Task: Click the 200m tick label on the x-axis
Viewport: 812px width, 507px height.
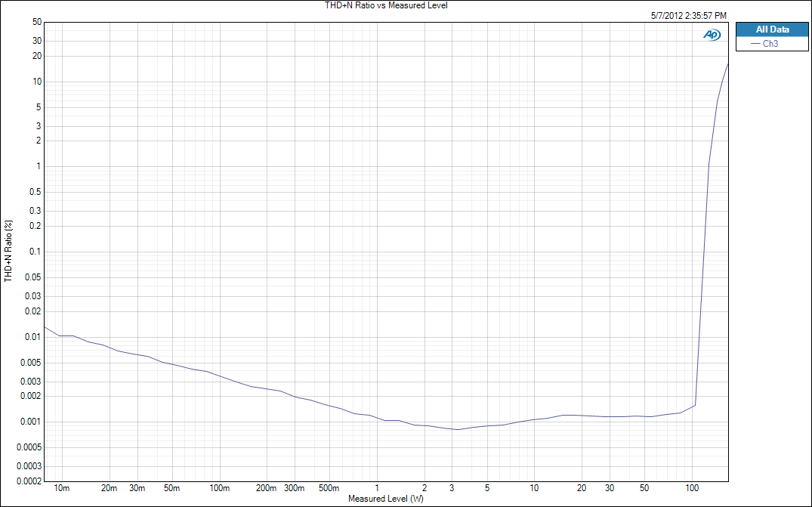Action: coord(266,488)
